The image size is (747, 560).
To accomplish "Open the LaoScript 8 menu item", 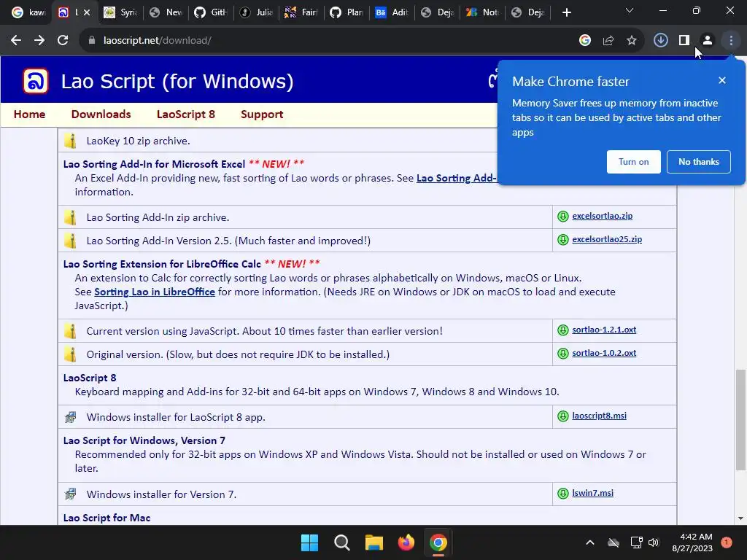I will pos(186,114).
